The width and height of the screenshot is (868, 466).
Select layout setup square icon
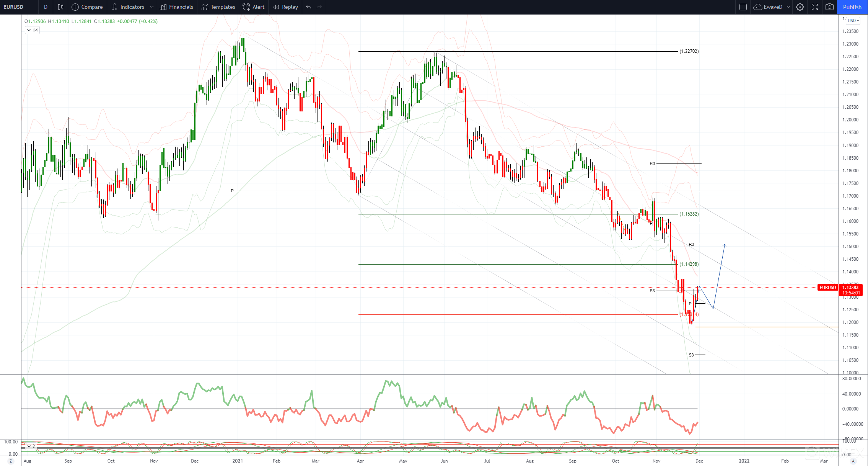click(x=743, y=7)
